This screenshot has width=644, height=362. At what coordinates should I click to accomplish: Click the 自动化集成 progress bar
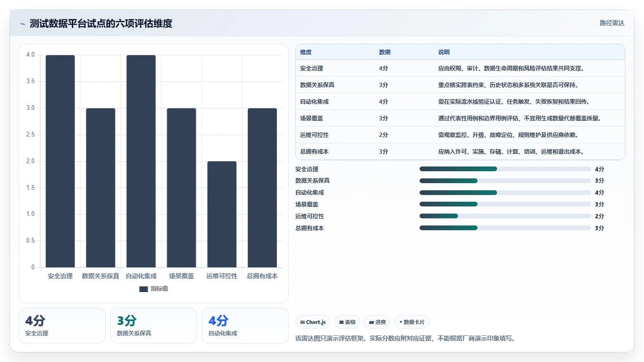click(x=505, y=193)
